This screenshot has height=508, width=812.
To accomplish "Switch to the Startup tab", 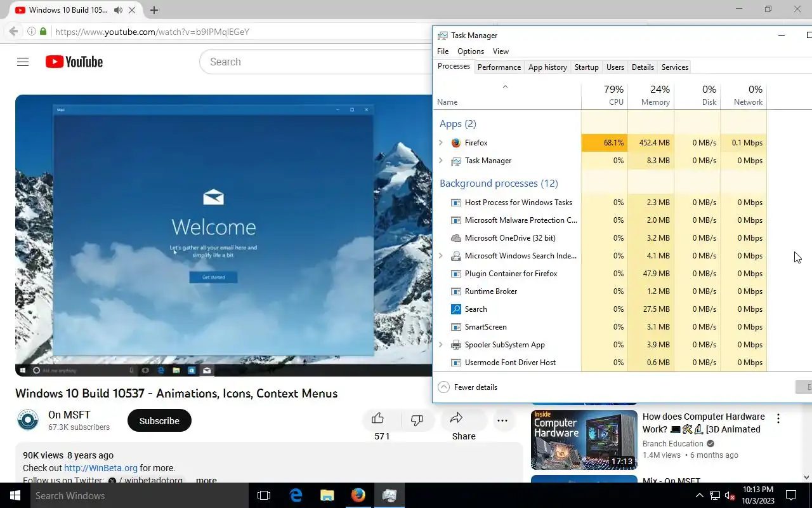I will (x=586, y=67).
